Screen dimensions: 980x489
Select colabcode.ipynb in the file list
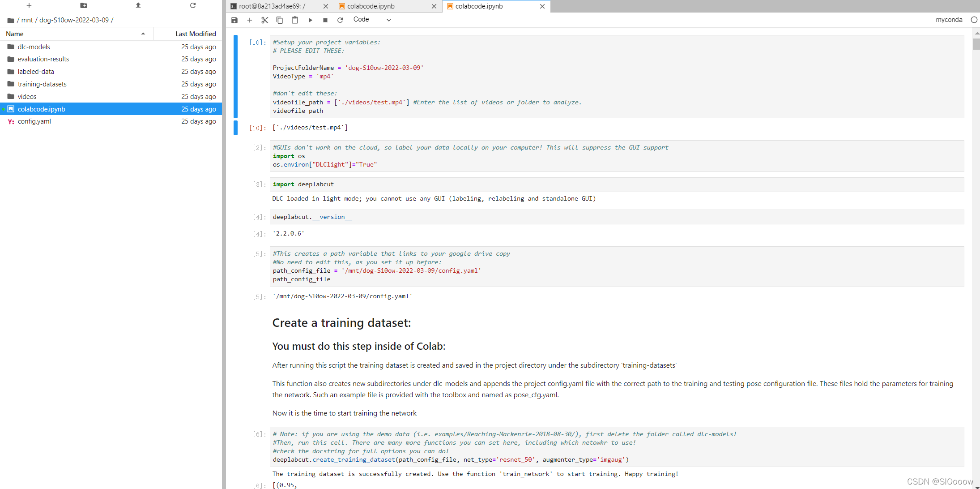[111, 109]
